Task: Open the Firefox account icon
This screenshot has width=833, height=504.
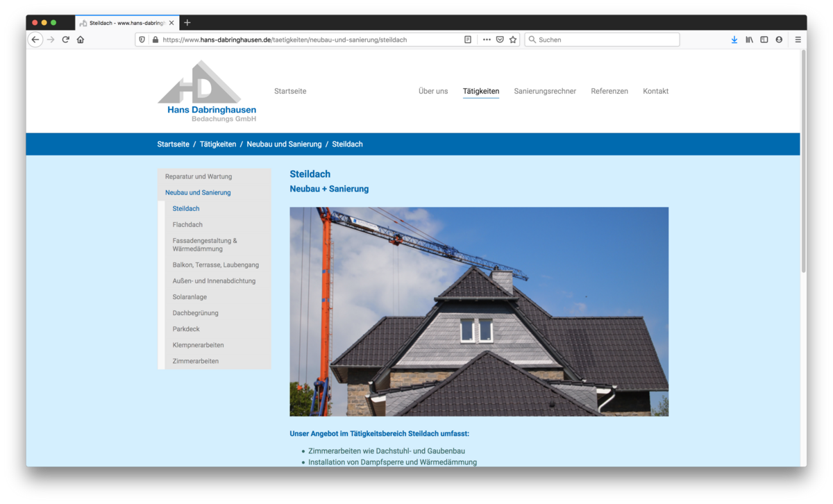Action: (x=779, y=40)
